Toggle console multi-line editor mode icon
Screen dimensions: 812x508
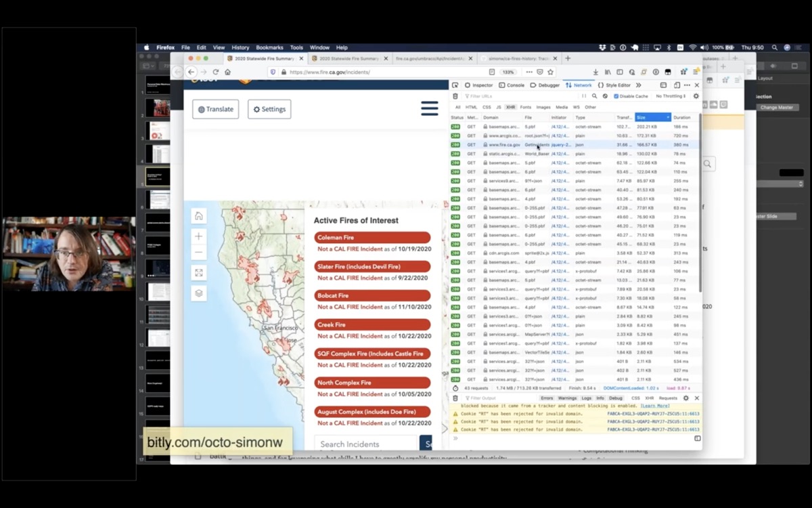coord(698,438)
